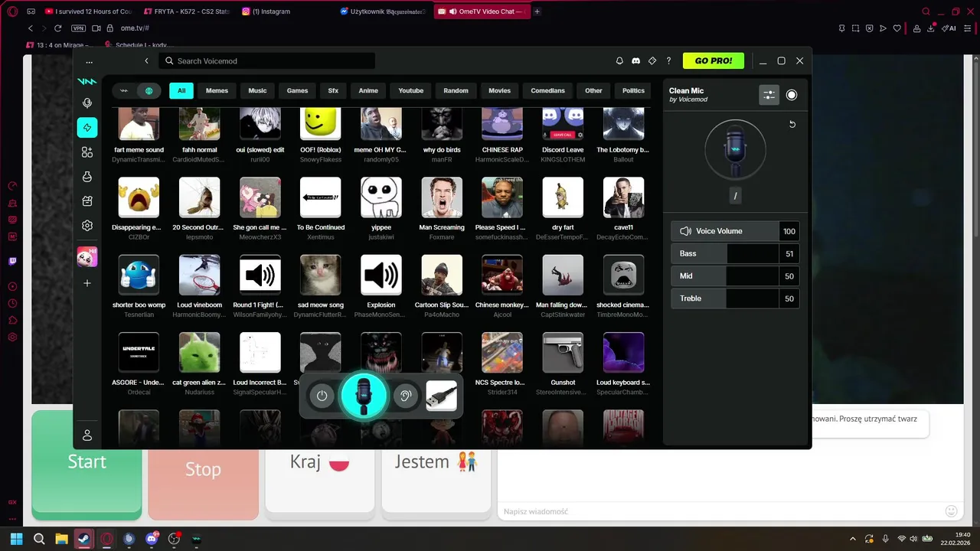Click the Clean Mic equalizer sliders icon
The height and width of the screenshot is (551, 980).
pos(769,95)
